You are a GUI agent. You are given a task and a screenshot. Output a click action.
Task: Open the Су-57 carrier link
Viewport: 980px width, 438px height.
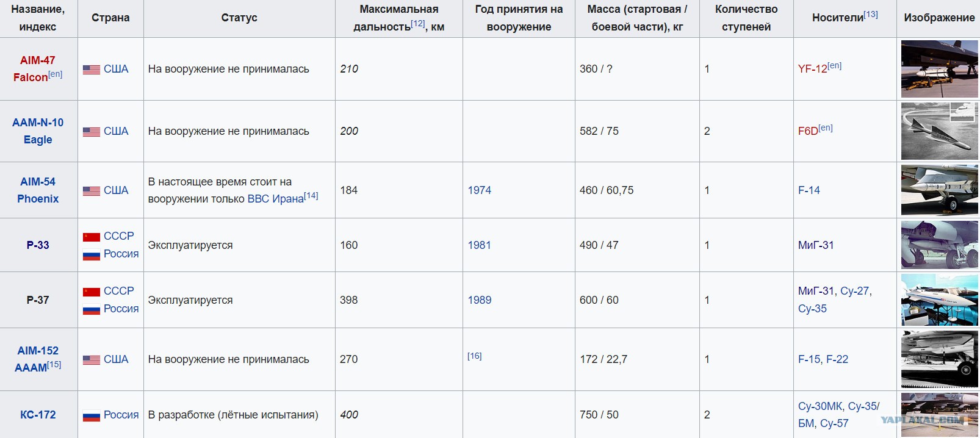point(834,423)
